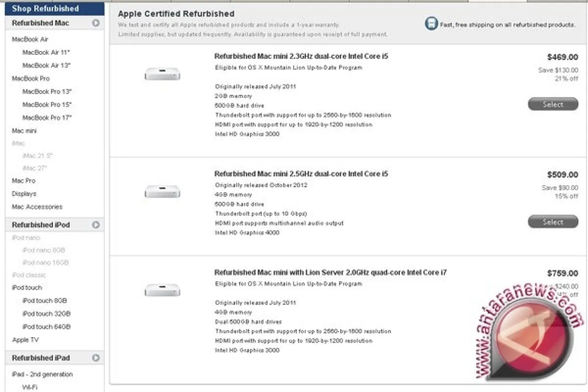Click the Intel HD Graphics 4000 spec

click(x=247, y=233)
